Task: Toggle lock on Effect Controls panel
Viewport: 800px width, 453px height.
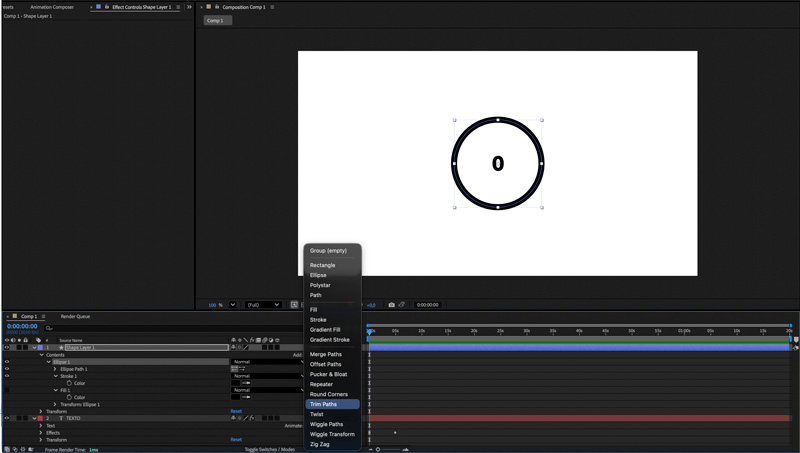Action: tap(107, 7)
